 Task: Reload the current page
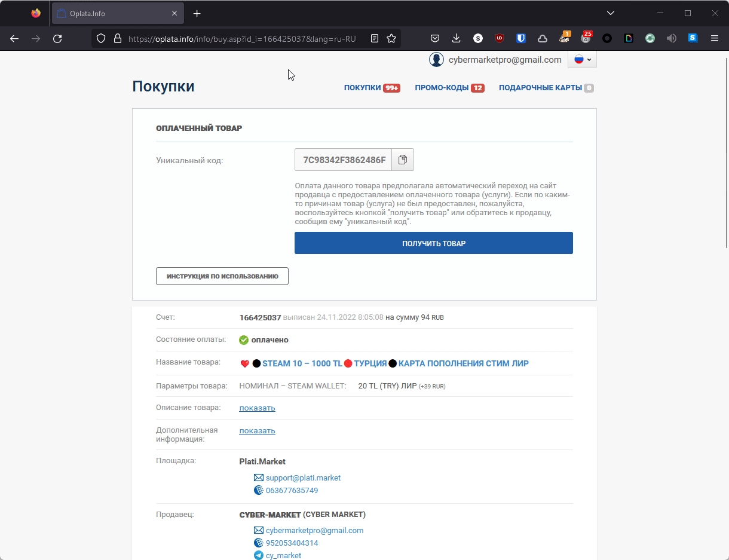(57, 38)
